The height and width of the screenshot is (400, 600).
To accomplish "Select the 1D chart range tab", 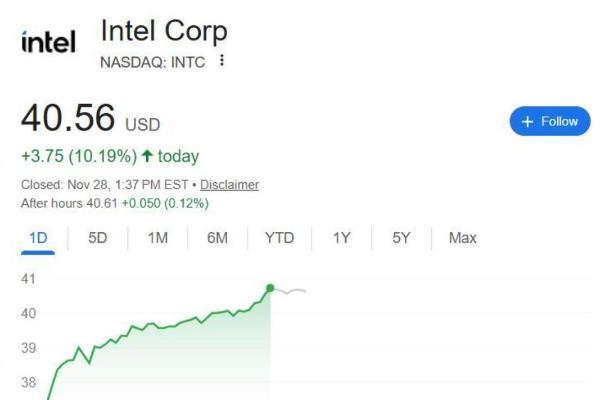I will 39,238.
